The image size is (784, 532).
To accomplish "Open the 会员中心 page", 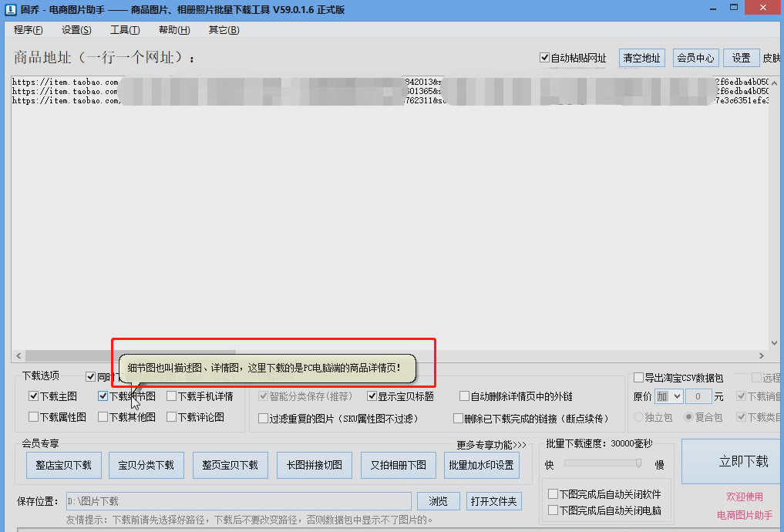I will click(695, 58).
